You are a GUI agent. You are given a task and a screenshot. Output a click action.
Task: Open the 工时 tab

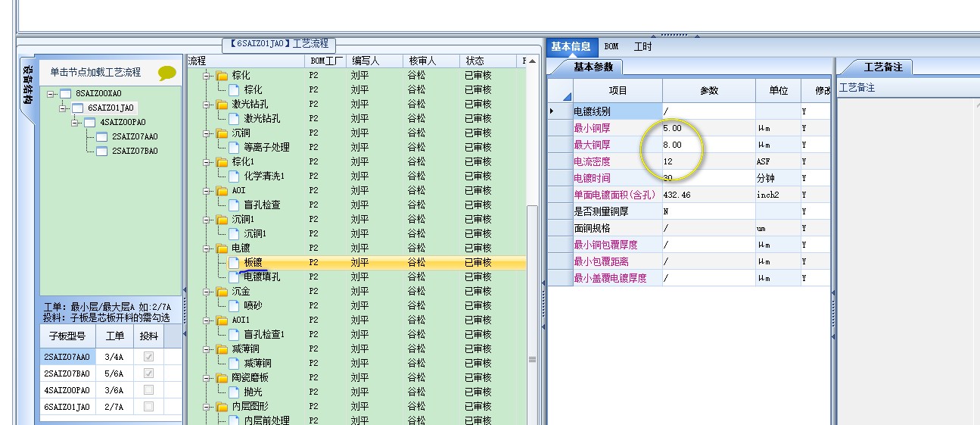(x=642, y=47)
